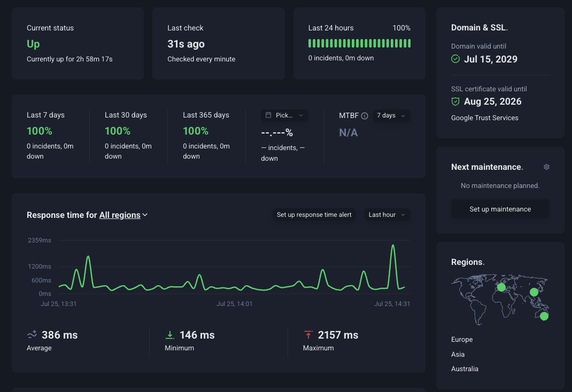Click the MTBF N/A value

[349, 132]
